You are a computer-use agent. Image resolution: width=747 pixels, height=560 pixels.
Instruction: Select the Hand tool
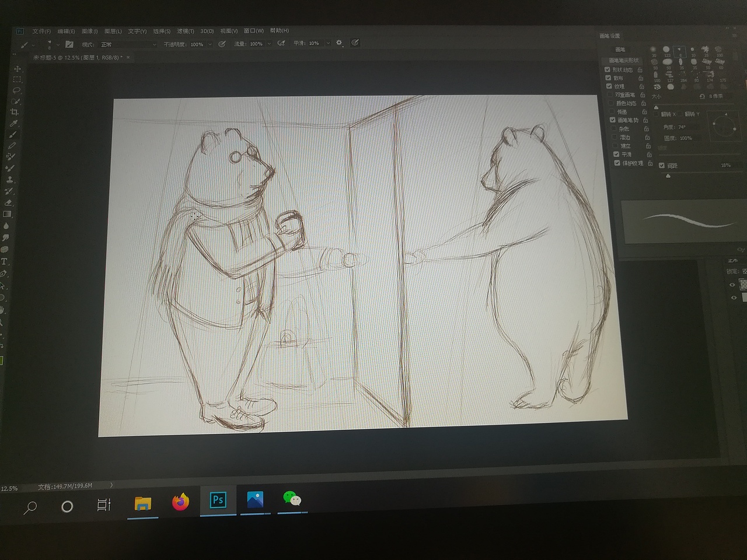(x=2, y=310)
